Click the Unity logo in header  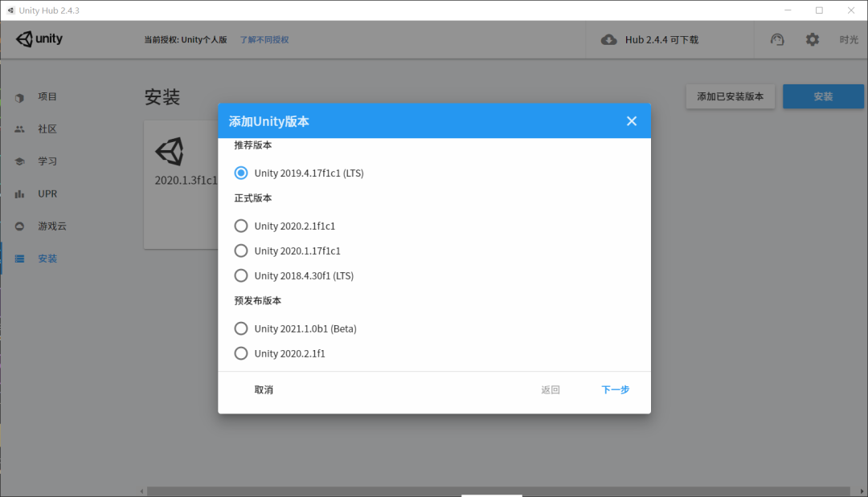click(39, 39)
